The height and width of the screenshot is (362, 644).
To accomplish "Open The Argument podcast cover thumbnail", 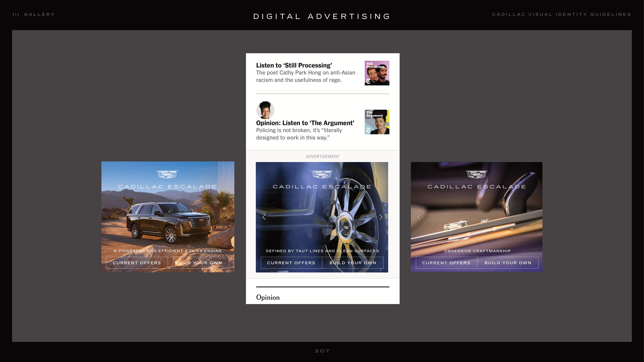I will coord(377,122).
